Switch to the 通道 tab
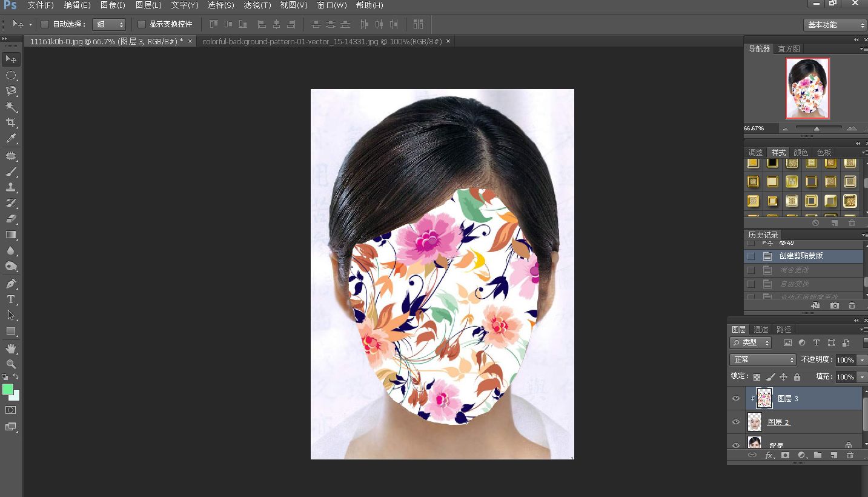868x497 pixels. pos(761,329)
